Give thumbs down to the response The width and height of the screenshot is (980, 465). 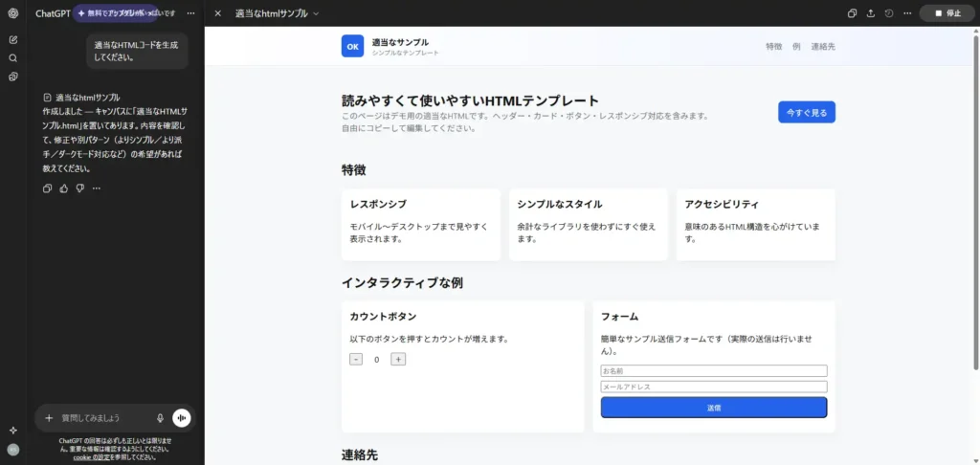[80, 188]
